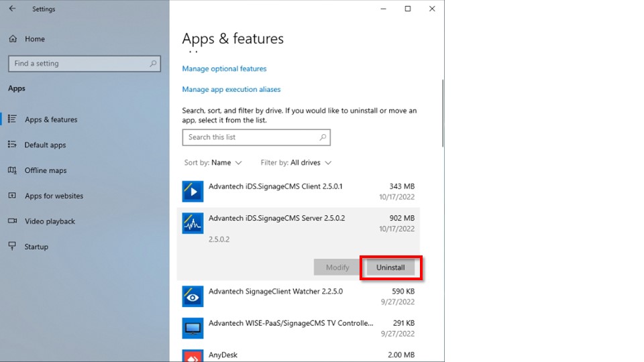Open the Manage app execution aliases link
Image resolution: width=644 pixels, height=362 pixels.
tap(231, 89)
